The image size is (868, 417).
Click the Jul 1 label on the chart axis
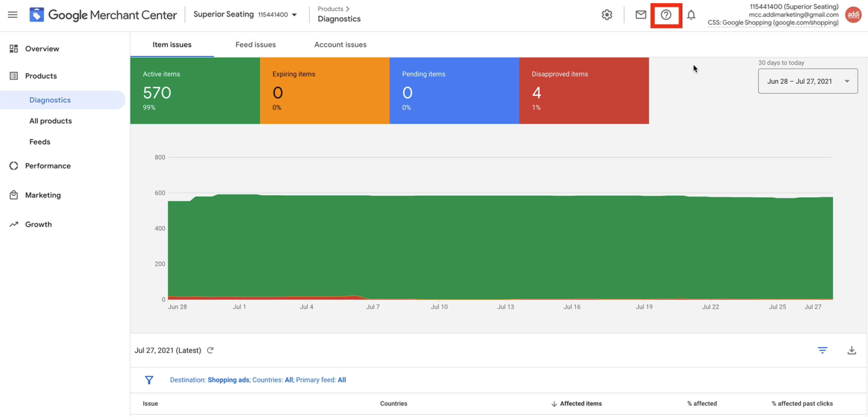point(239,307)
